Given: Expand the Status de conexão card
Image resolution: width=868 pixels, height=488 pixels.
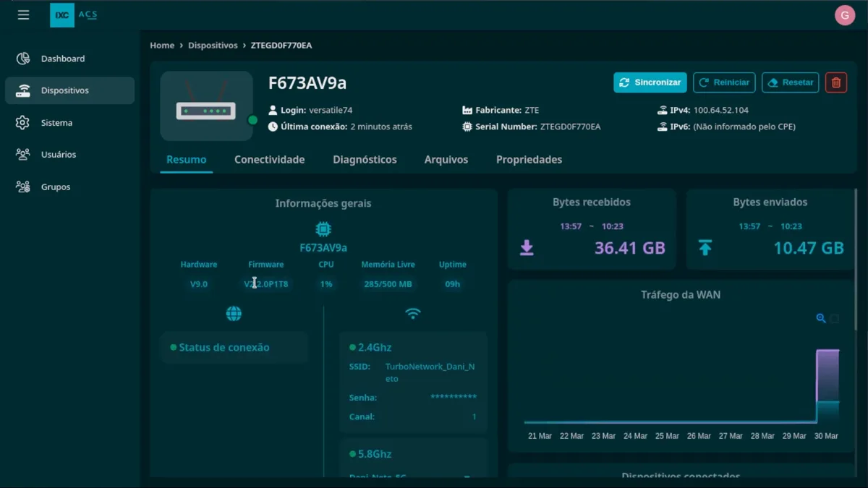Looking at the screenshot, I should pyautogui.click(x=234, y=348).
